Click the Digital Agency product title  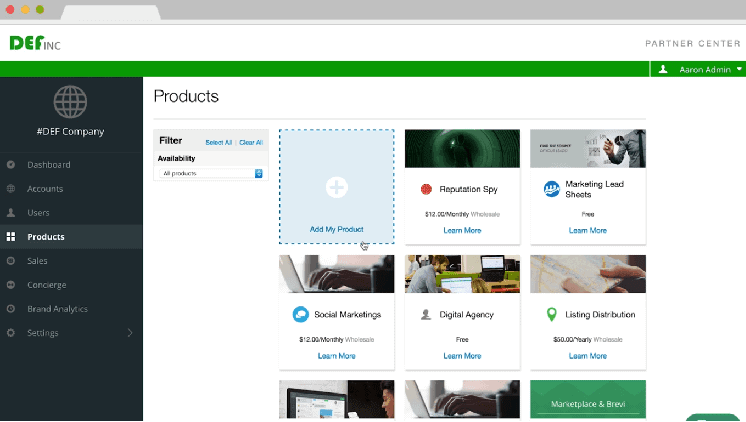pyautogui.click(x=467, y=314)
